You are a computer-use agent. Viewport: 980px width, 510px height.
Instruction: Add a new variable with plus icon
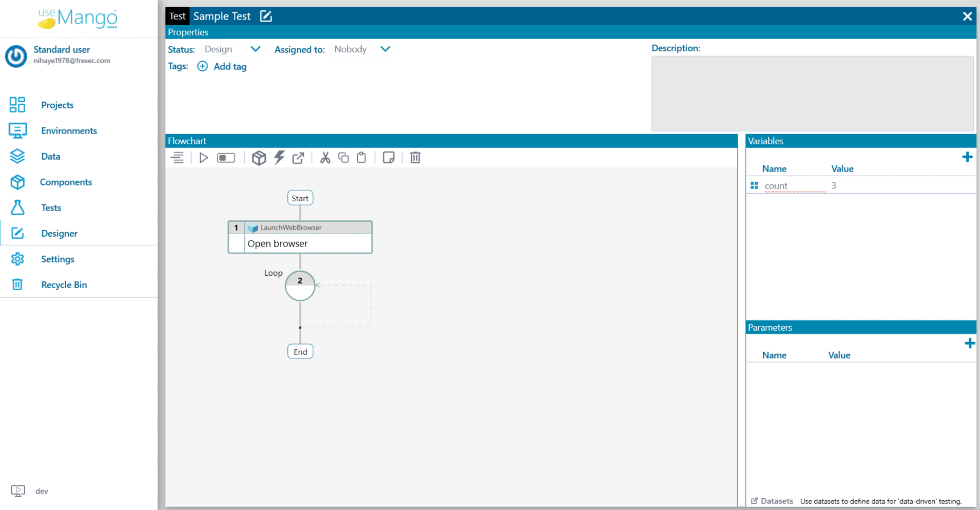coord(967,157)
